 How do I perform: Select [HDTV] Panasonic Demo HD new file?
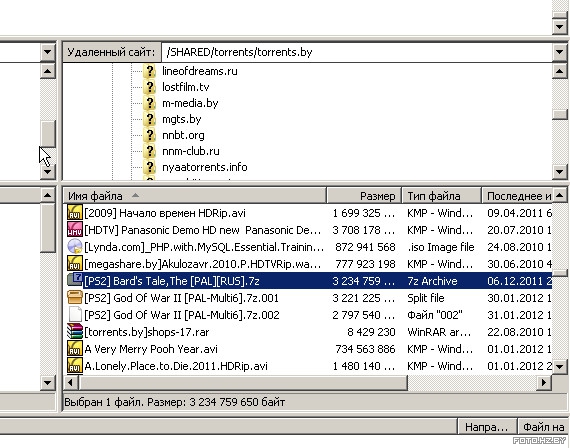(203, 230)
